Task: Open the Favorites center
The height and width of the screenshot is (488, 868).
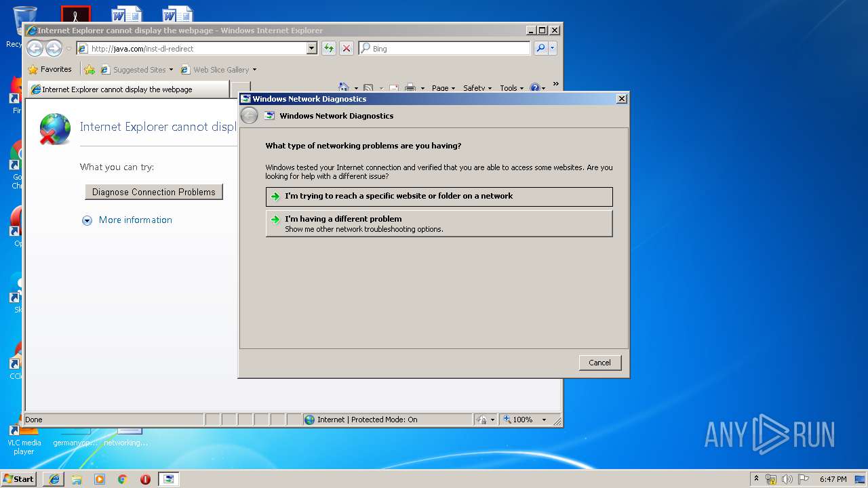Action: pyautogui.click(x=50, y=69)
